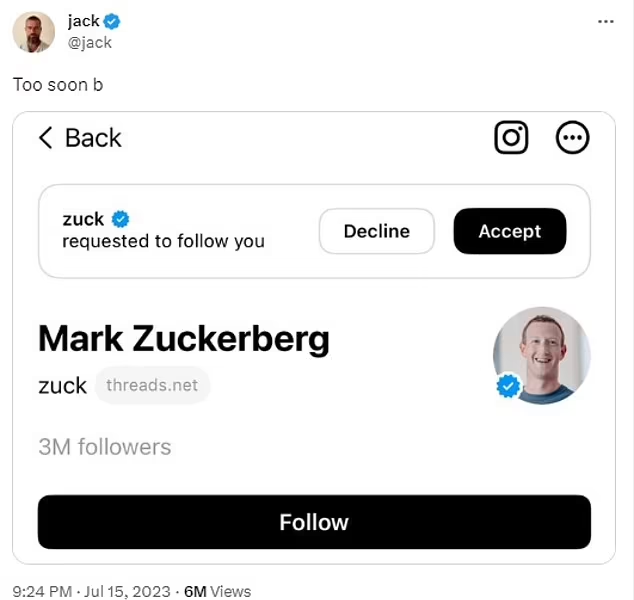Click the Mark Zuckerberg name heading
Viewport: 634px width, 600px height.
[183, 340]
